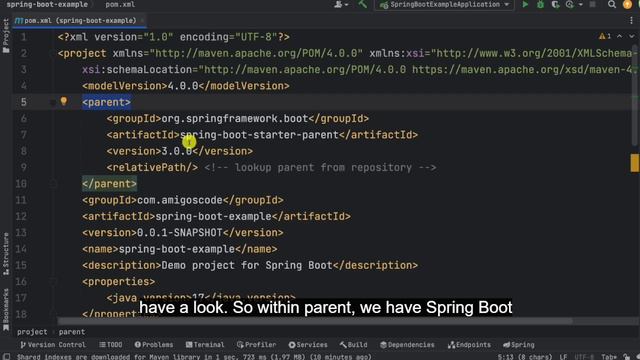The image size is (640, 360).
Task: Click the '3.0.0' version value
Action: [177, 151]
